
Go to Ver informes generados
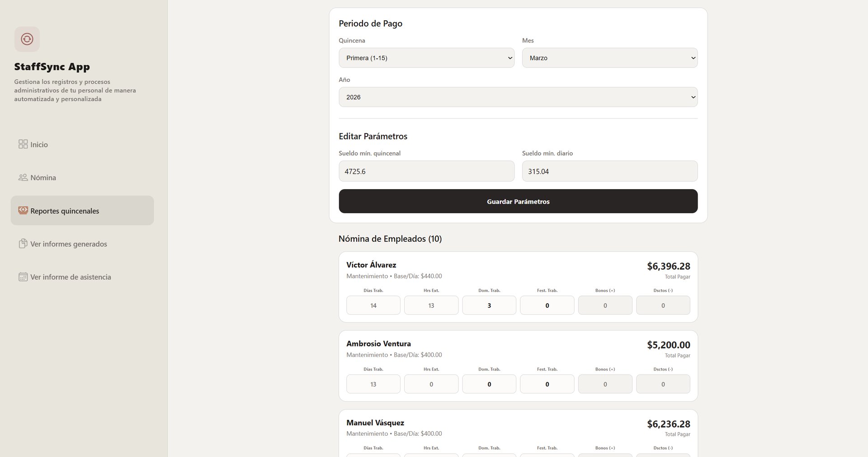[69, 244]
